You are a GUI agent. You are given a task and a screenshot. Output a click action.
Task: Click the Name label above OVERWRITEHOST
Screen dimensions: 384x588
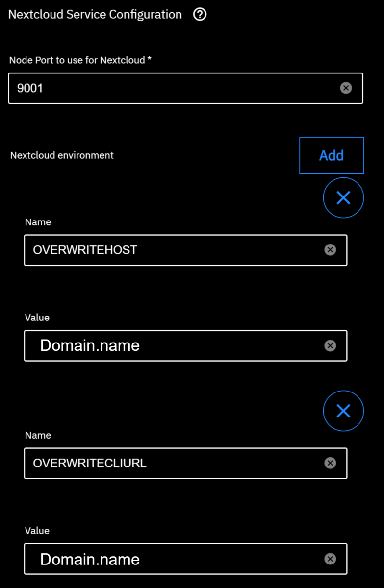pos(38,222)
